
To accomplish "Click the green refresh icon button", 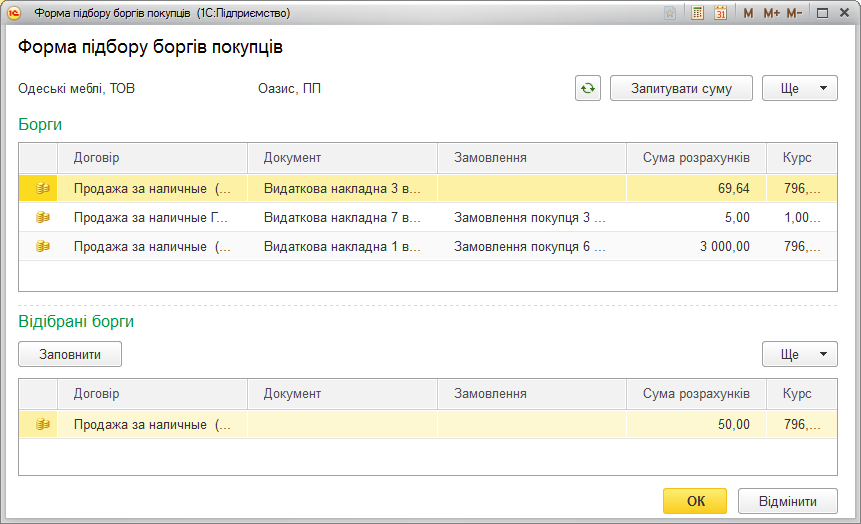I will coord(588,88).
